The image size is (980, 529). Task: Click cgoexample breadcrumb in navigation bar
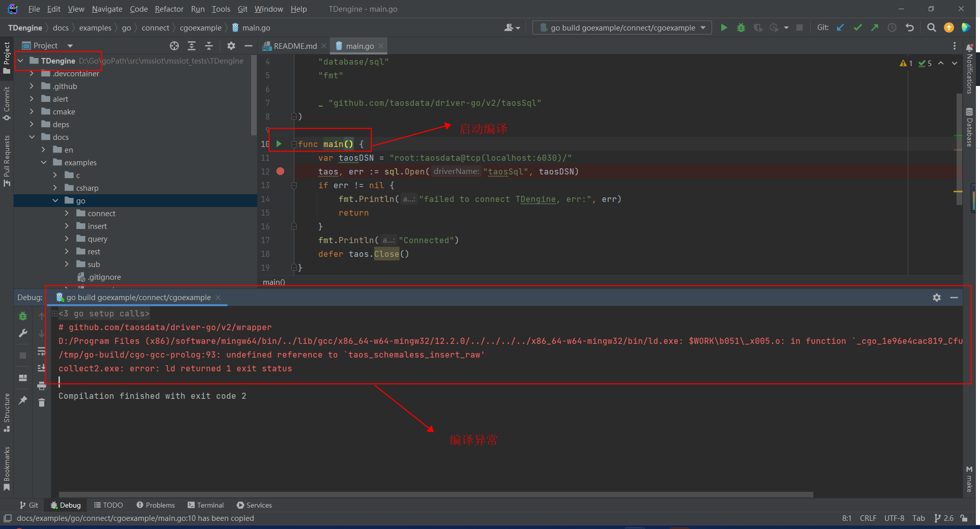pos(201,27)
